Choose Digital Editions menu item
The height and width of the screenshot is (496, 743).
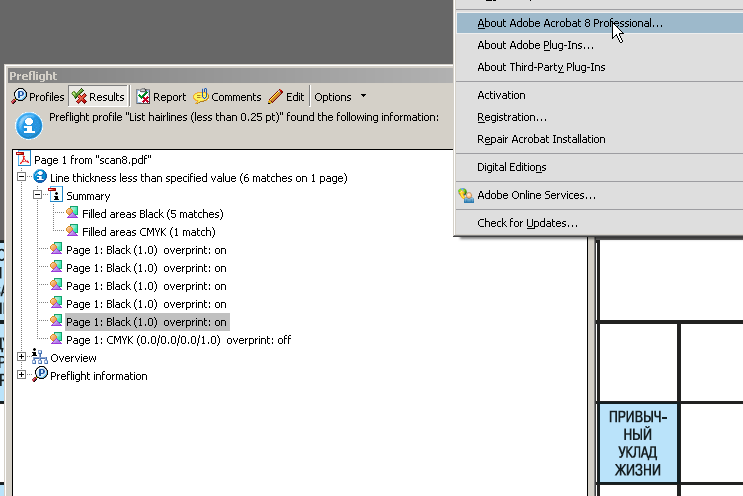click(600, 167)
